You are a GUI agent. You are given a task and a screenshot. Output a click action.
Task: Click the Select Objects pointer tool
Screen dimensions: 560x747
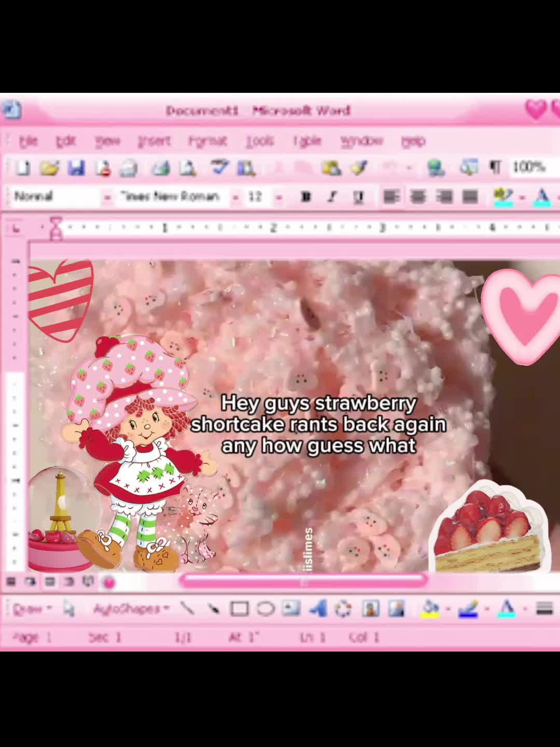pyautogui.click(x=69, y=608)
